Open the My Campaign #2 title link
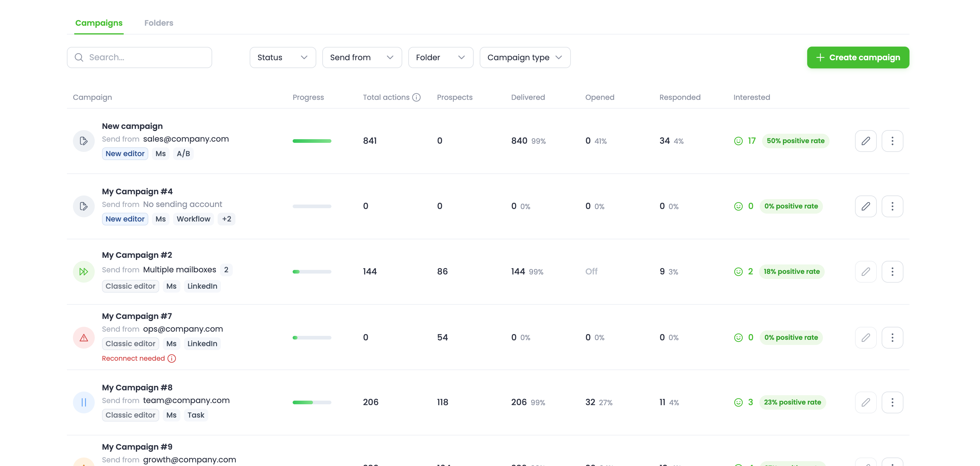 (x=137, y=255)
